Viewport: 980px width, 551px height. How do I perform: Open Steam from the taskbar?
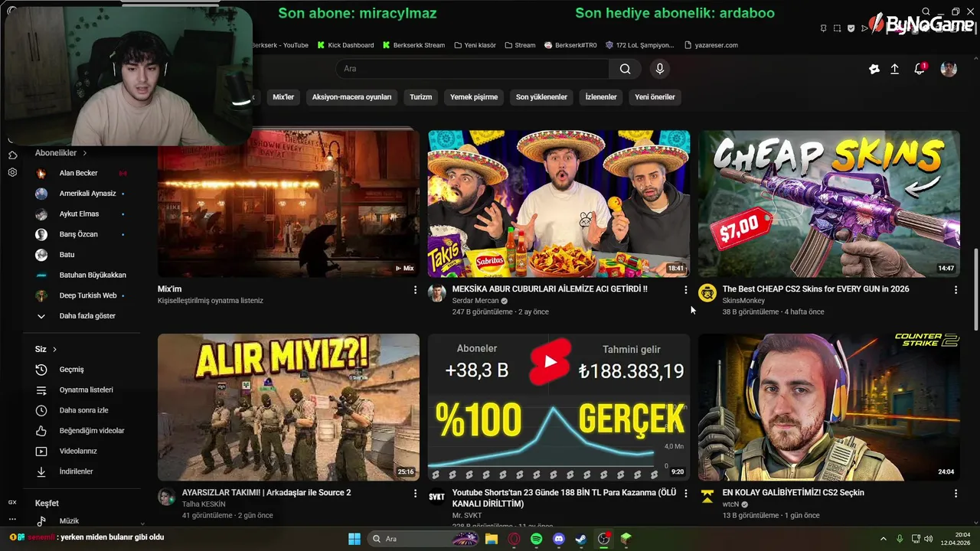click(x=581, y=539)
